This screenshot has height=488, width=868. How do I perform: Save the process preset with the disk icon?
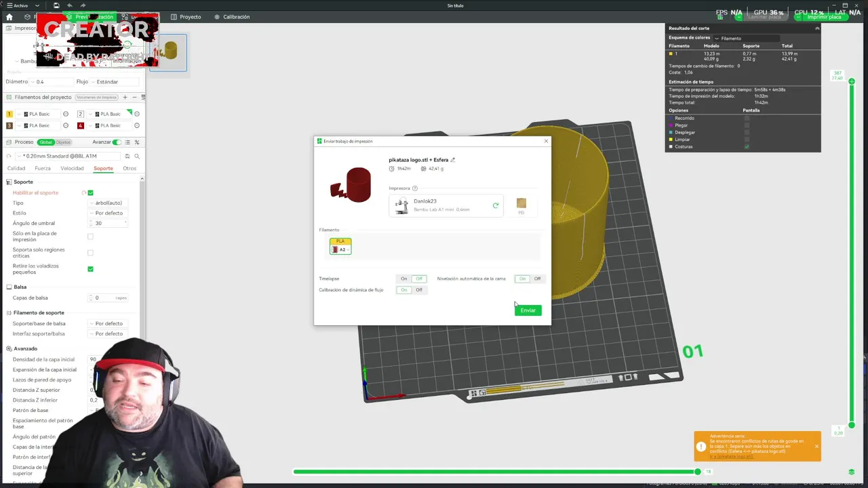(127, 156)
